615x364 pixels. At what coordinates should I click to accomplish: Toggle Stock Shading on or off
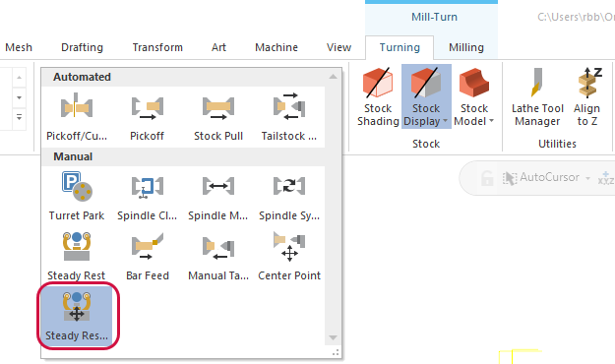point(378,96)
